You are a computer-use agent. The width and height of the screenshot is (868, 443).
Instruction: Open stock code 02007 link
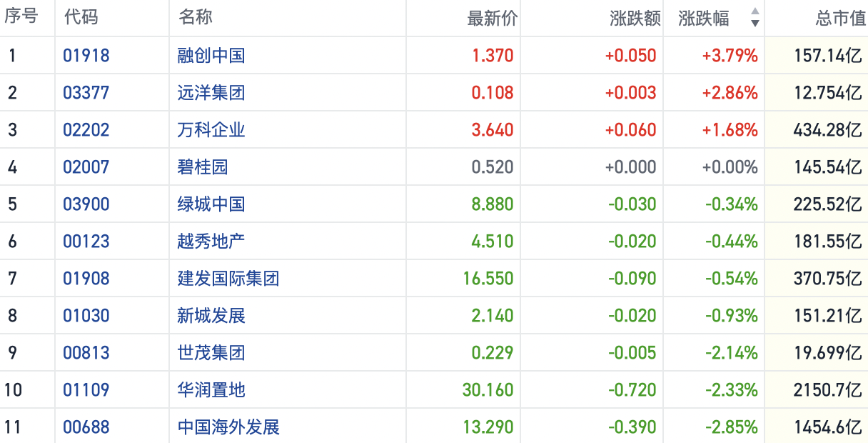(x=86, y=167)
